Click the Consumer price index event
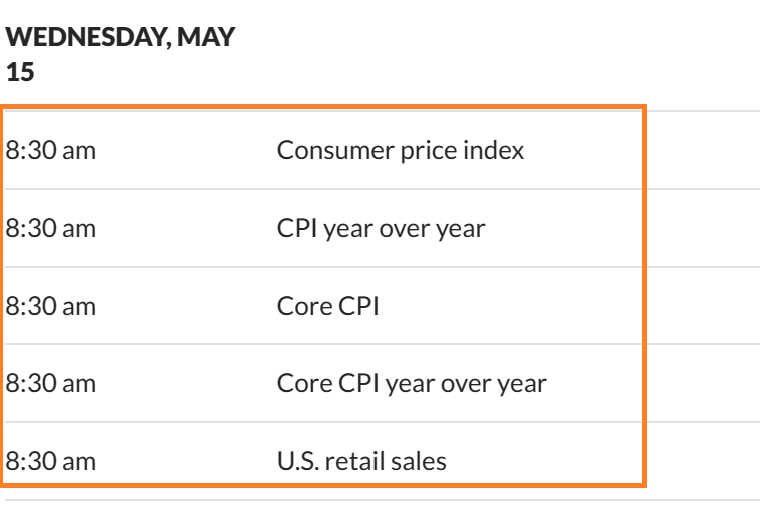760x505 pixels. click(400, 151)
